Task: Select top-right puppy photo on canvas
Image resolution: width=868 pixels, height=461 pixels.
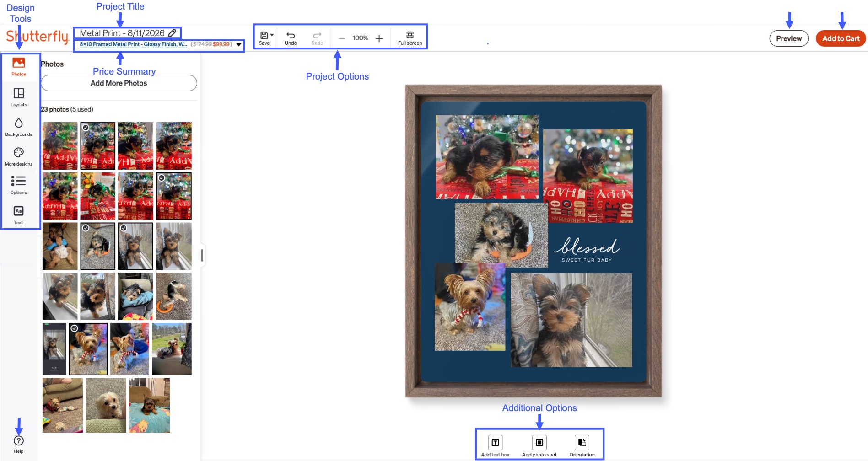Action: [588, 176]
